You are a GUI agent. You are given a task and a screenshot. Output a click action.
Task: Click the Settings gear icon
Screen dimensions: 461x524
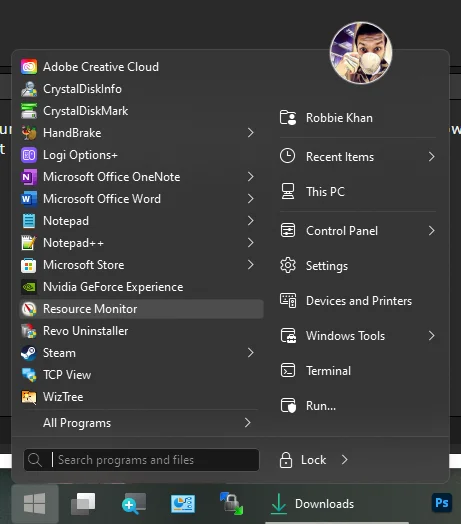287,266
